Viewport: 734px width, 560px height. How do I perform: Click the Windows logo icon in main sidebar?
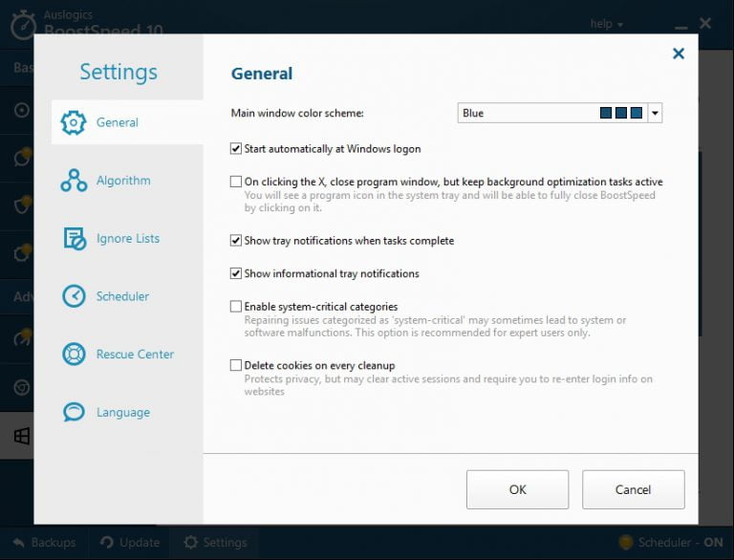[x=22, y=436]
